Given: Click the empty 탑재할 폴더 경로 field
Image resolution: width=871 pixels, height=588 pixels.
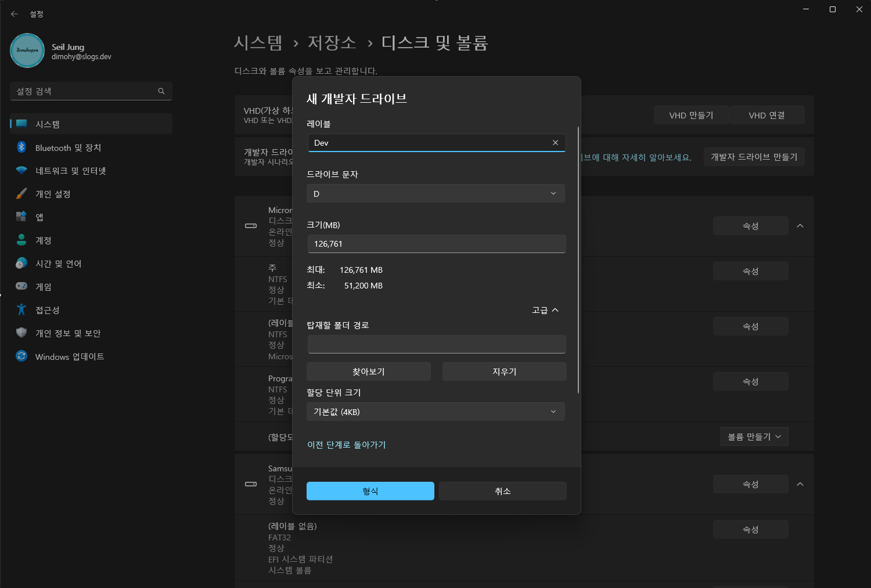Looking at the screenshot, I should 437,344.
